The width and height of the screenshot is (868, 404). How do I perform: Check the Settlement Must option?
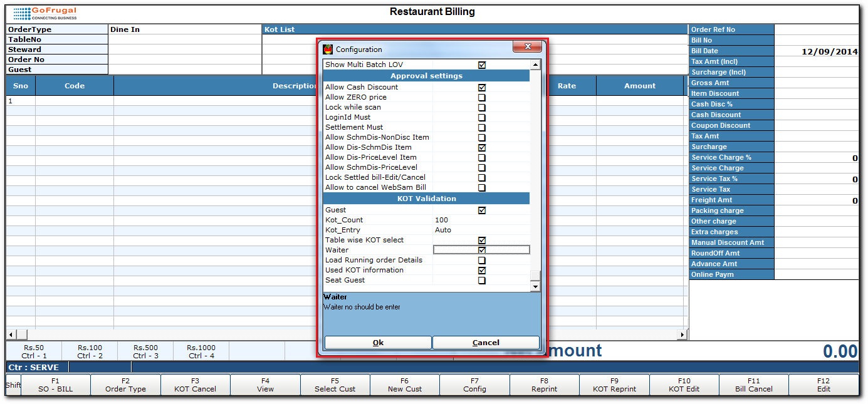pos(481,127)
